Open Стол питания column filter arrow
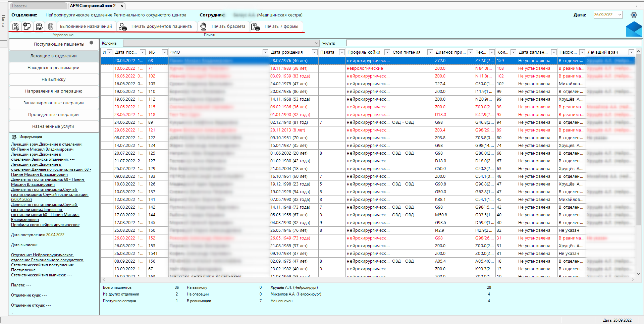 point(430,52)
